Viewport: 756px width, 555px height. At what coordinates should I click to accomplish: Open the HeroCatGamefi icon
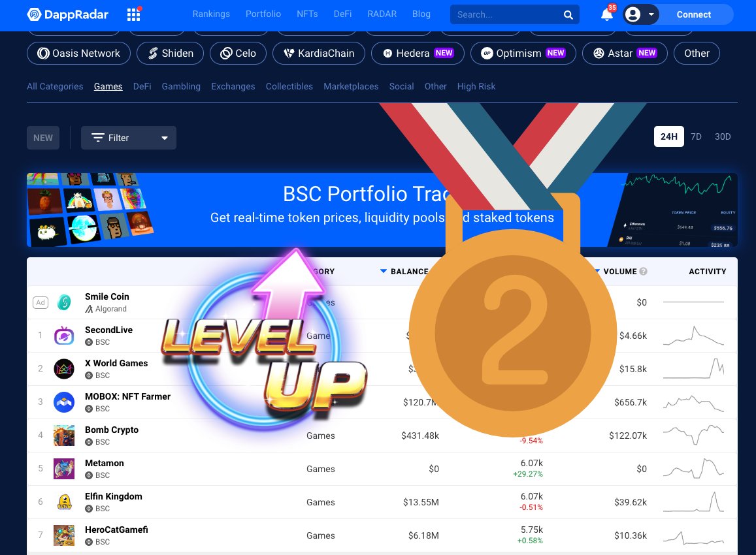pyautogui.click(x=64, y=535)
